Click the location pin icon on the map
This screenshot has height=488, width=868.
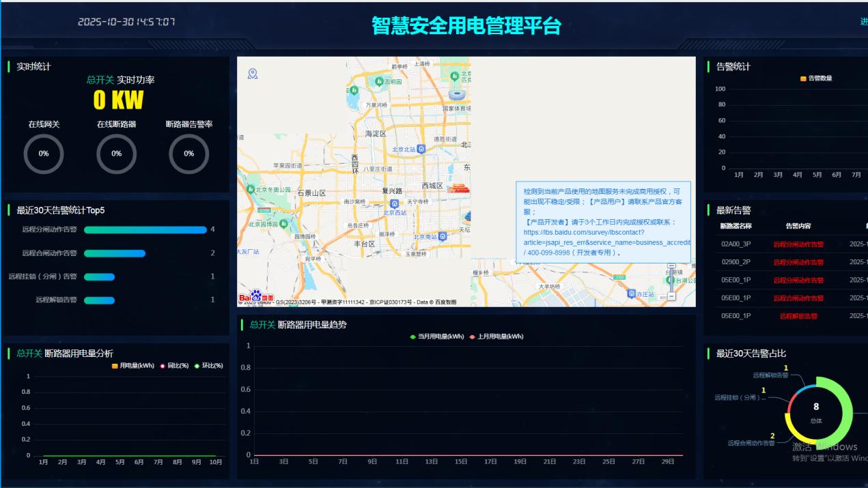pos(253,72)
